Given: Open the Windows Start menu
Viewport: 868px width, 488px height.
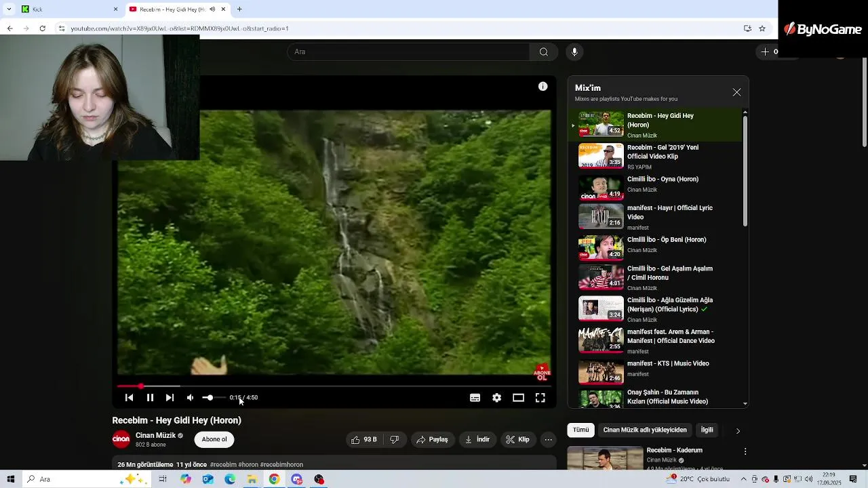Looking at the screenshot, I should click(11, 479).
